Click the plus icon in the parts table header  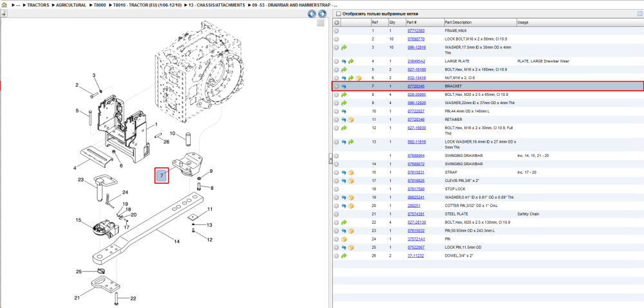point(336,22)
